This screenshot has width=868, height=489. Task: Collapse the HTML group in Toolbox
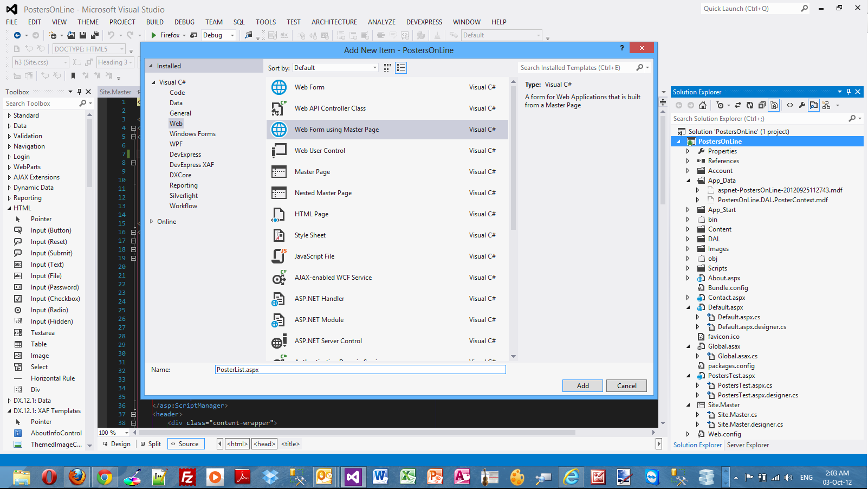point(9,208)
